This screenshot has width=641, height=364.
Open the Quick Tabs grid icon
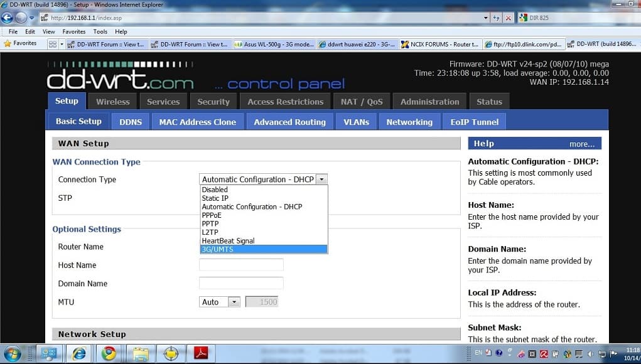[53, 44]
